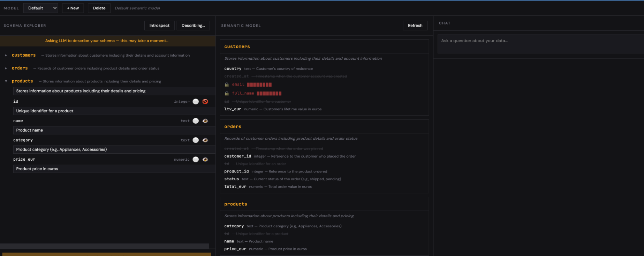
Task: Click the Introspect button
Action: pyautogui.click(x=159, y=25)
